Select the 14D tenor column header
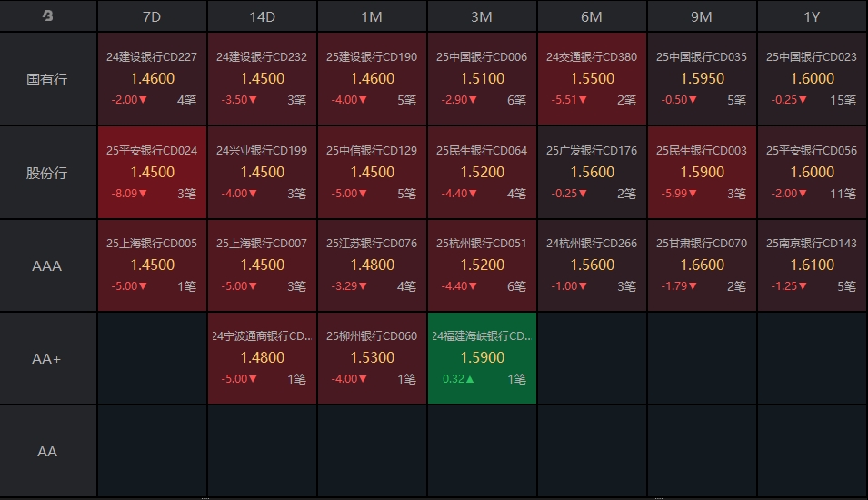The image size is (868, 500). (x=262, y=16)
